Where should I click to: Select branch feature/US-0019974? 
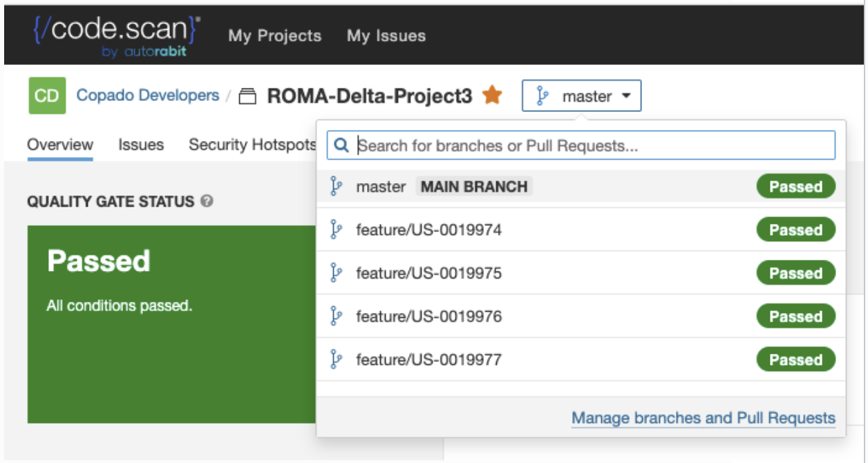point(581,229)
